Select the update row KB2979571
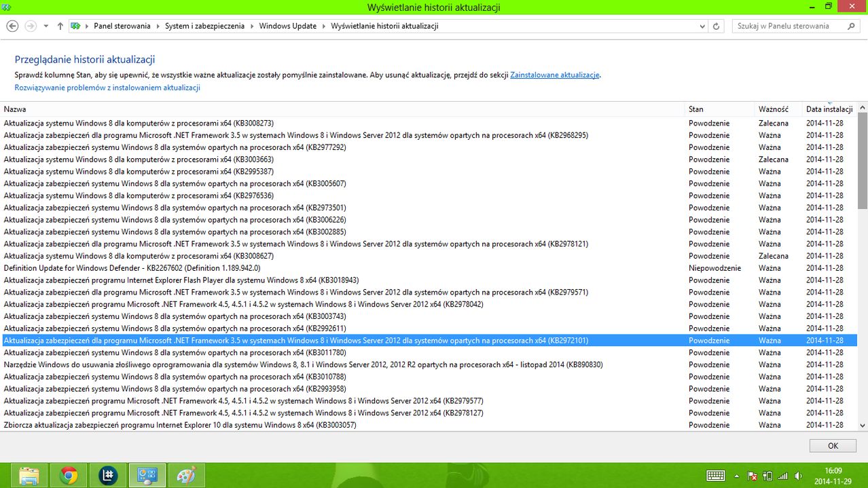Viewport: 868px width, 488px height. [429, 292]
